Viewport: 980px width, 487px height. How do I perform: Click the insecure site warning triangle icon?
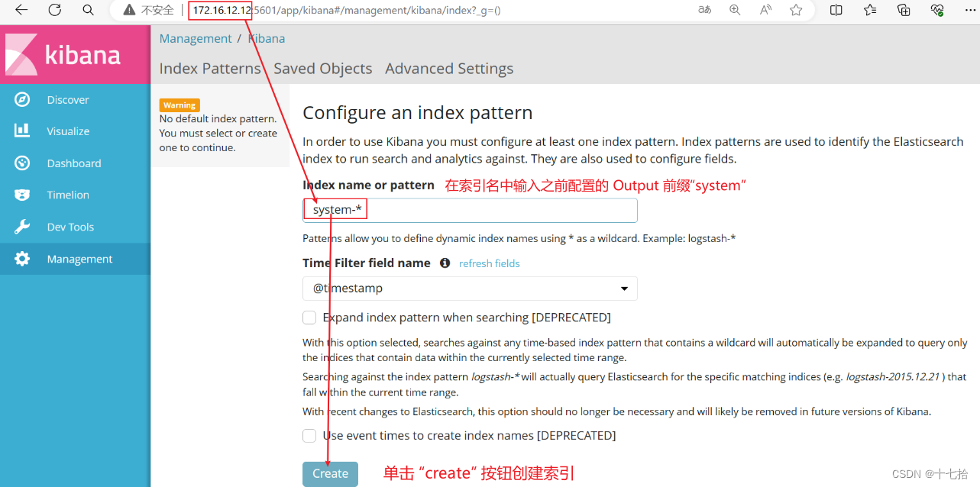(128, 11)
